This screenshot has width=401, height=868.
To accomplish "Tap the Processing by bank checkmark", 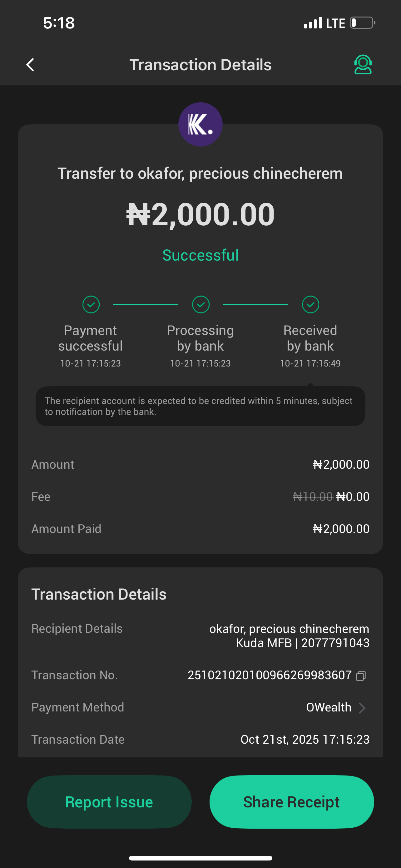I will (x=201, y=305).
